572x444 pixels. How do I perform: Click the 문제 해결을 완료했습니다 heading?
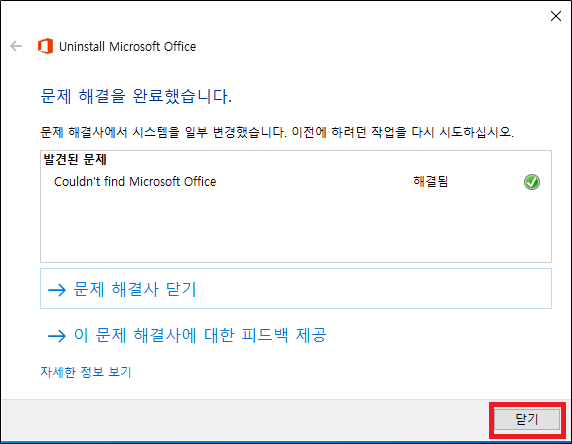136,96
